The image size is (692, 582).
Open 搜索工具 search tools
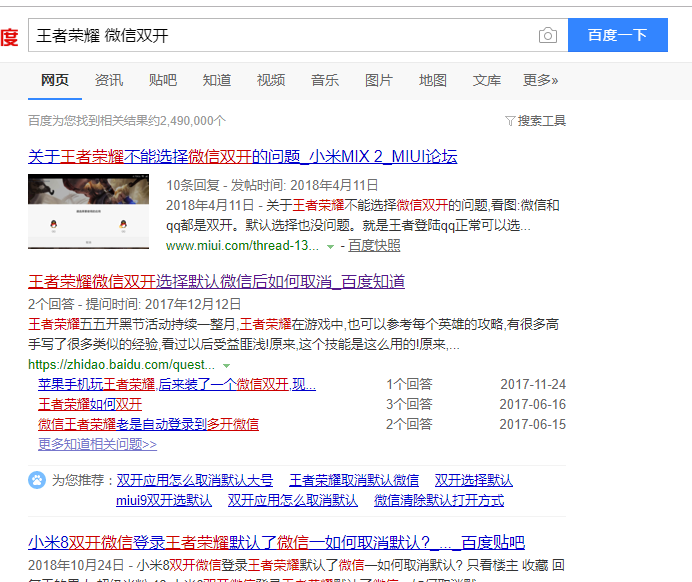pos(541,121)
